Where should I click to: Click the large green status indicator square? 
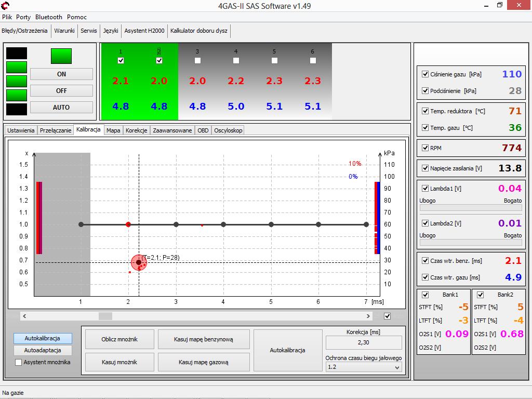[61, 56]
